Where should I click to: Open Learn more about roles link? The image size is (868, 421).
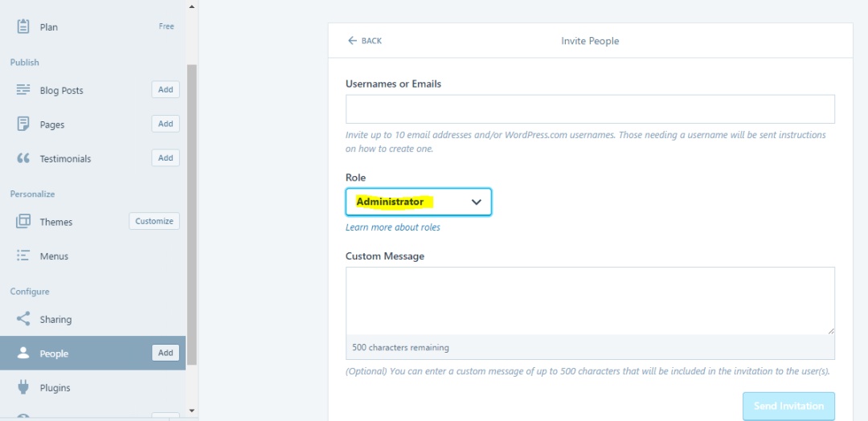coord(393,227)
